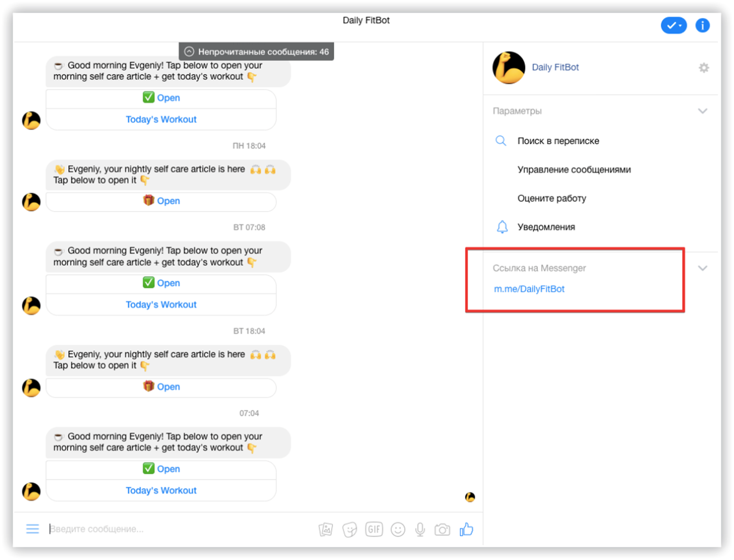This screenshot has width=734, height=560.
Task: Click bot avatar beside ПН 18:04 nightly message
Action: point(32,202)
